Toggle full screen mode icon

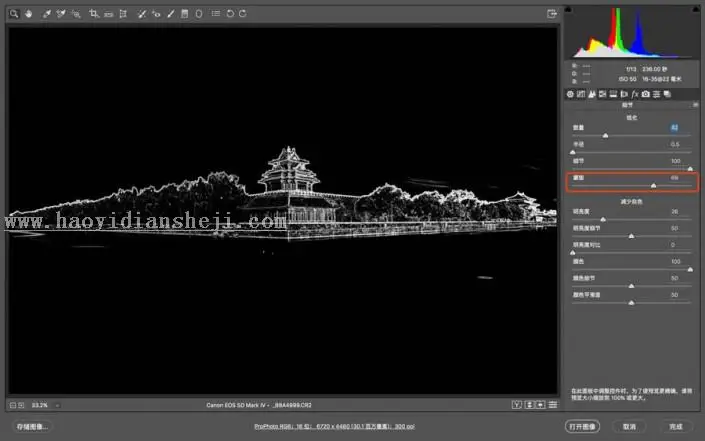click(552, 13)
